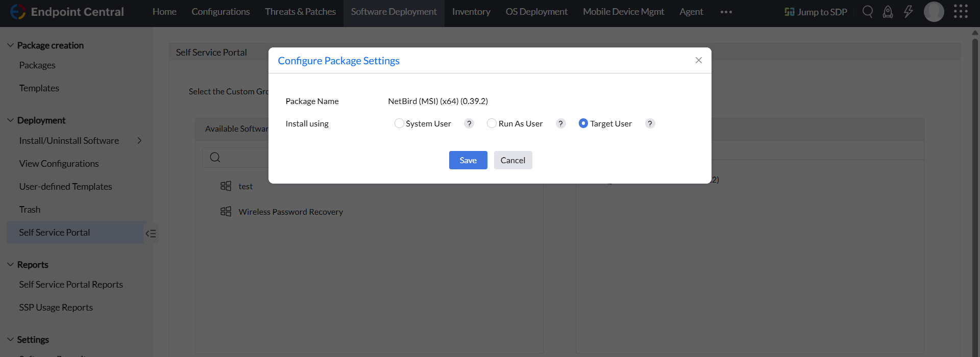Click the package icon beside test

click(226, 186)
